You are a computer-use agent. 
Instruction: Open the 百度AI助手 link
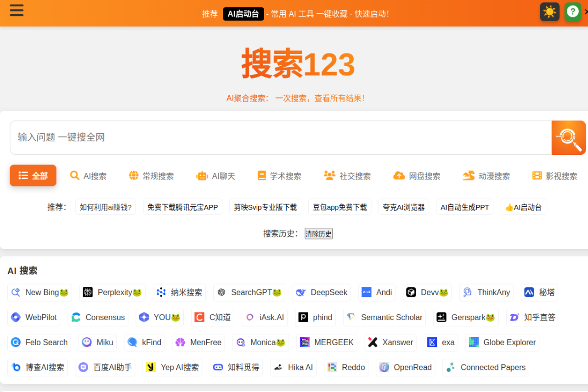pyautogui.click(x=105, y=368)
